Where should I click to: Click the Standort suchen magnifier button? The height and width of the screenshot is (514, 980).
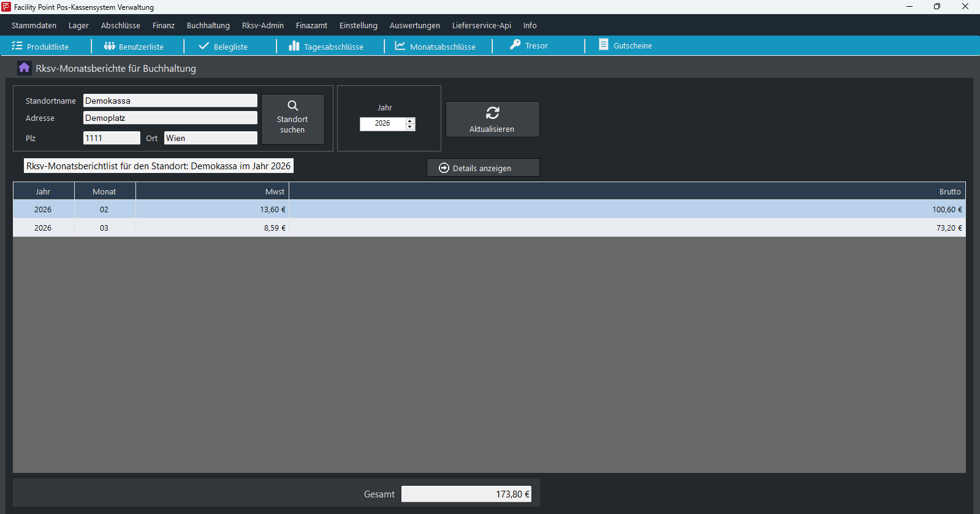point(293,118)
